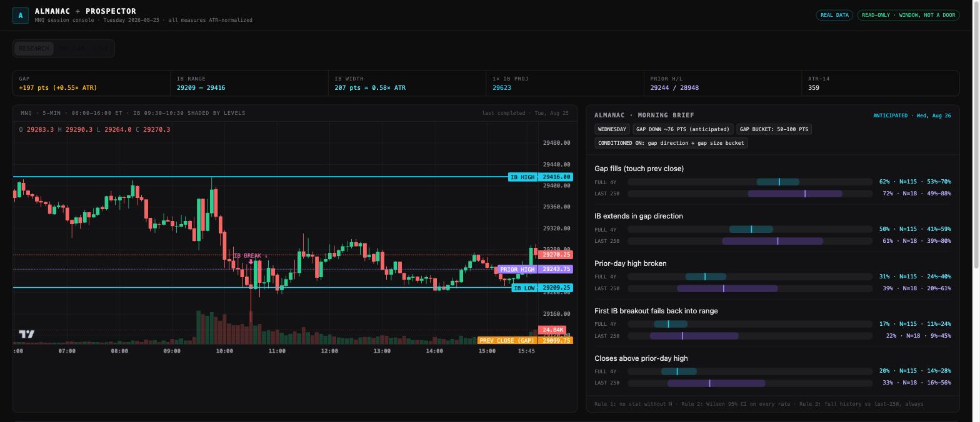980x422 pixels.
Task: Click the IB WIDTH 207 pts value
Action: tap(370, 88)
